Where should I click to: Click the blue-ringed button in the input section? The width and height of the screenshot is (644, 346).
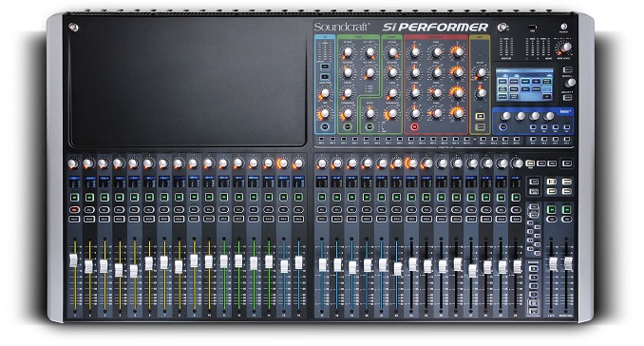325,127
